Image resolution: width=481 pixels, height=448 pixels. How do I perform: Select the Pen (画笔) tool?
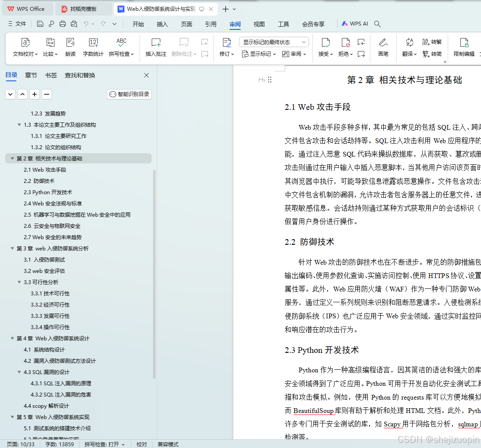coord(383,47)
